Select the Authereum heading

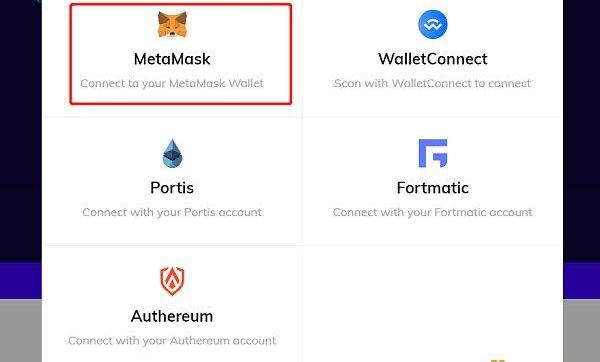[x=172, y=316]
